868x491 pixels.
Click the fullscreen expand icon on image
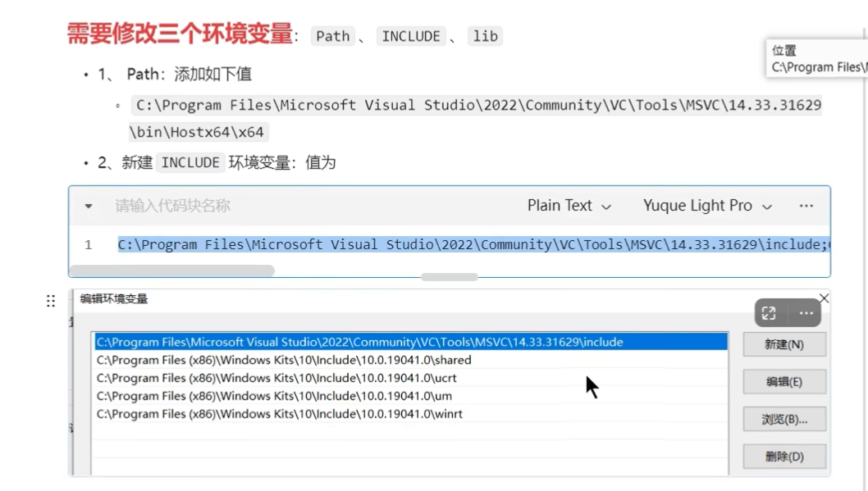[x=769, y=313]
